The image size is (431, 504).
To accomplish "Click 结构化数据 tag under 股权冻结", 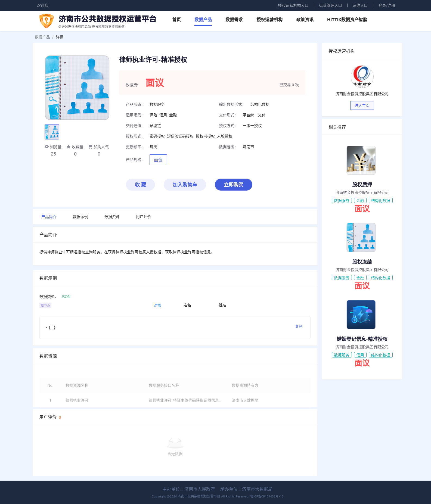I will [x=381, y=278].
